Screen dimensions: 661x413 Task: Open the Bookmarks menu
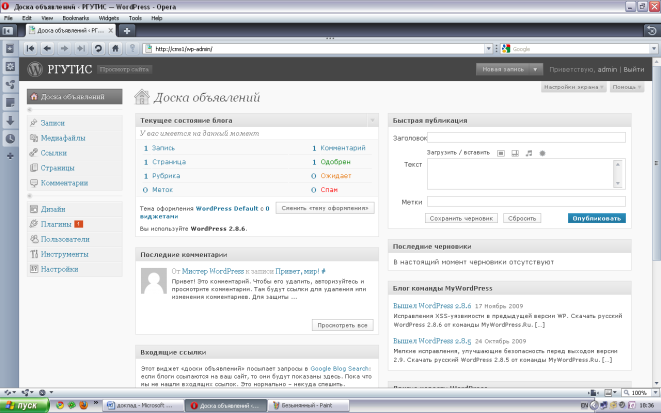pyautogui.click(x=75, y=18)
